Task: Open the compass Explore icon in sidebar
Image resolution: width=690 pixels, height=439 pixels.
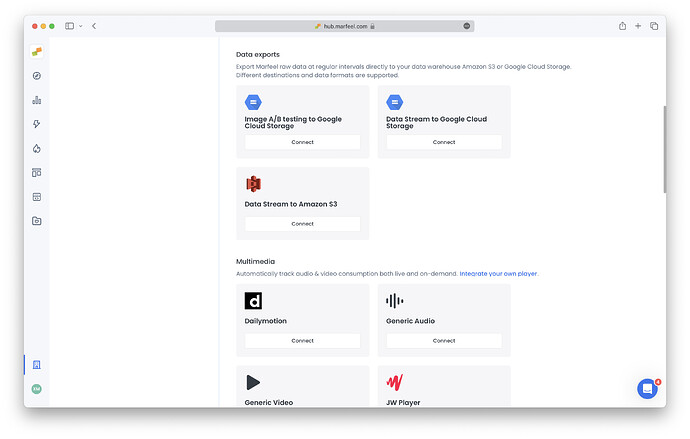Action: (x=37, y=76)
